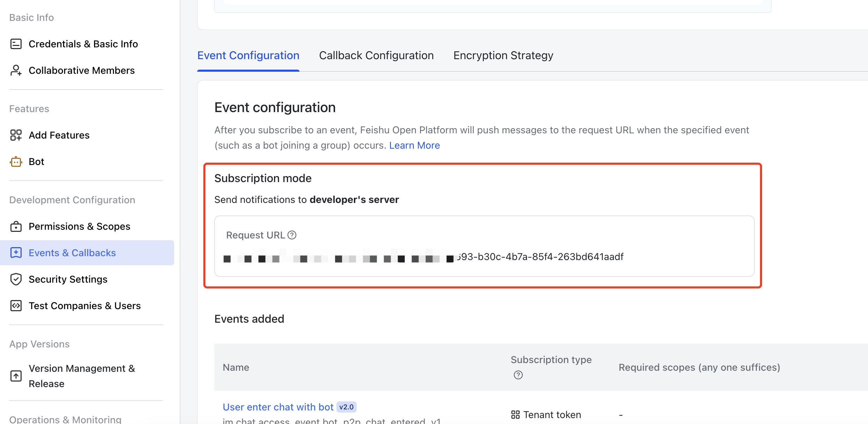This screenshot has width=868, height=424.
Task: Click the Test Companies & Users code icon
Action: pos(16,306)
